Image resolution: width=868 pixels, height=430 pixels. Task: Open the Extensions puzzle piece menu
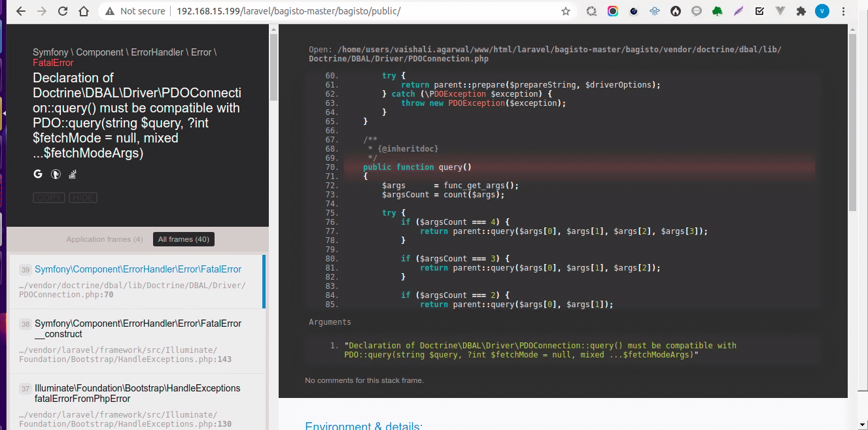(801, 11)
